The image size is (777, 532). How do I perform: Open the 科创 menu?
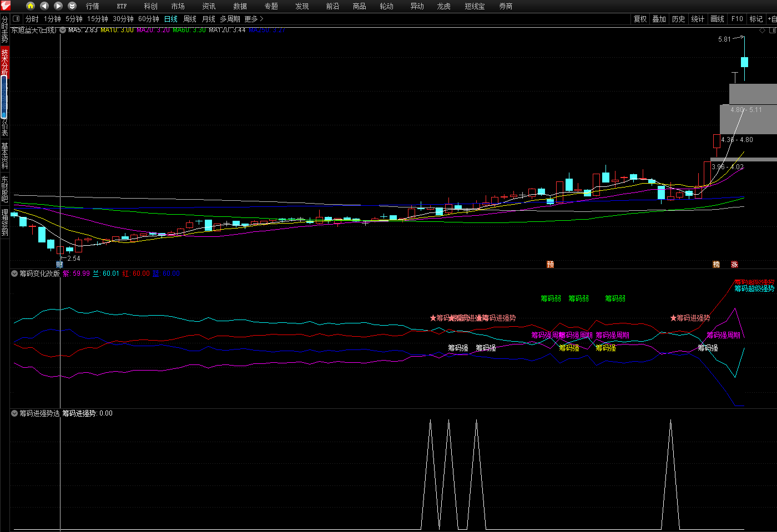pyautogui.click(x=150, y=6)
